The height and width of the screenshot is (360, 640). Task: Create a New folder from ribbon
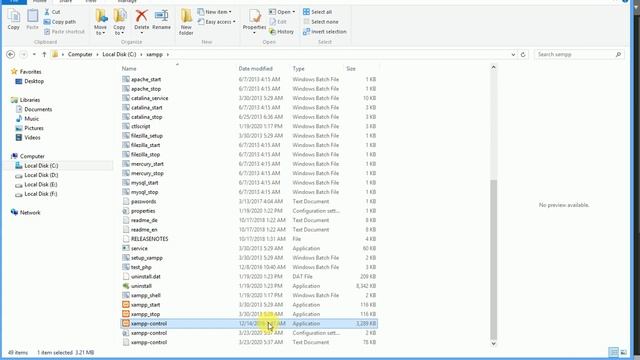[186, 22]
